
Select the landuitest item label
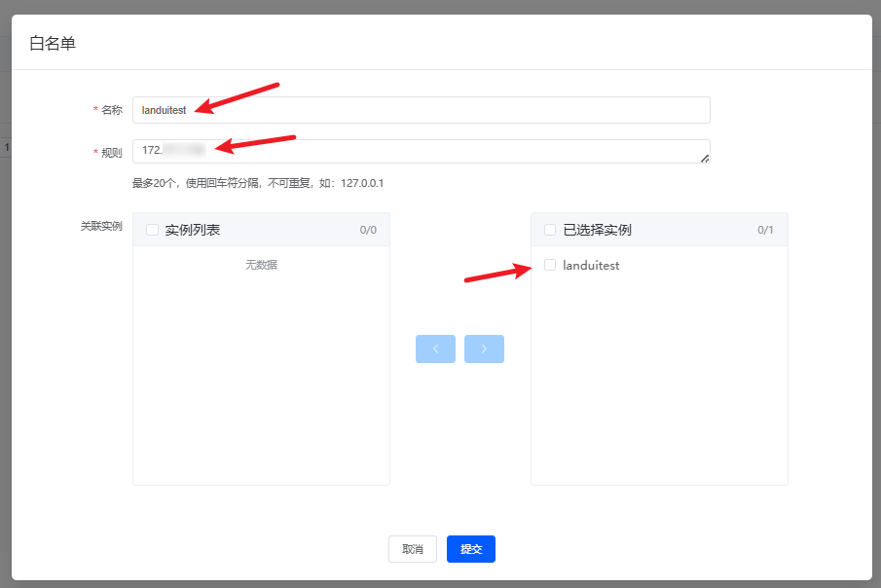coord(591,265)
